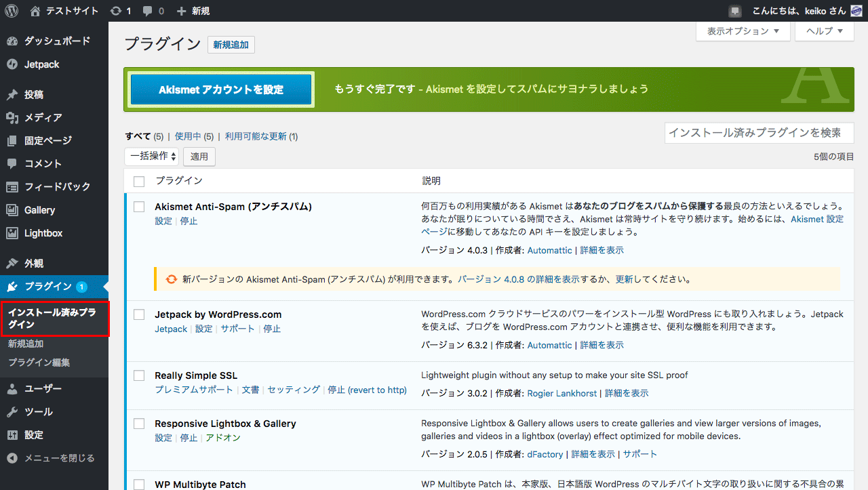Click the プラグイン update count badge
Screen dimensions: 868x490
81,287
